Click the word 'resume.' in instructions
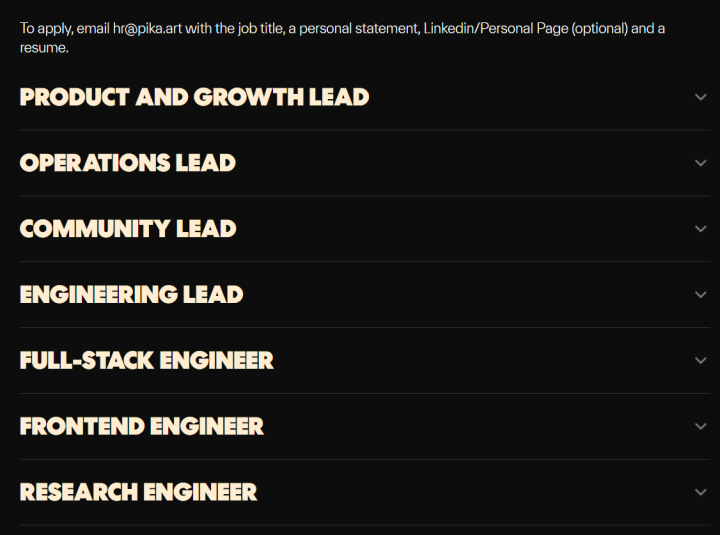720x535 pixels. coord(44,48)
